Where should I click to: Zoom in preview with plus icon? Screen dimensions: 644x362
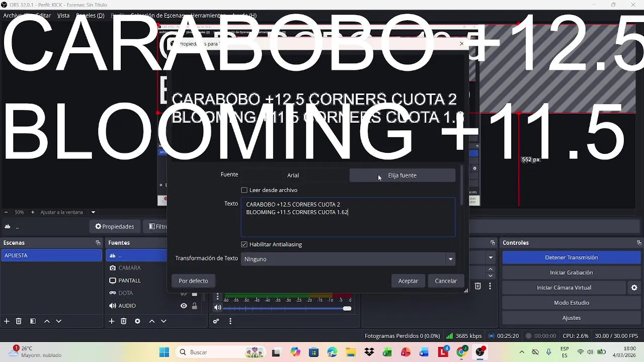click(x=33, y=212)
